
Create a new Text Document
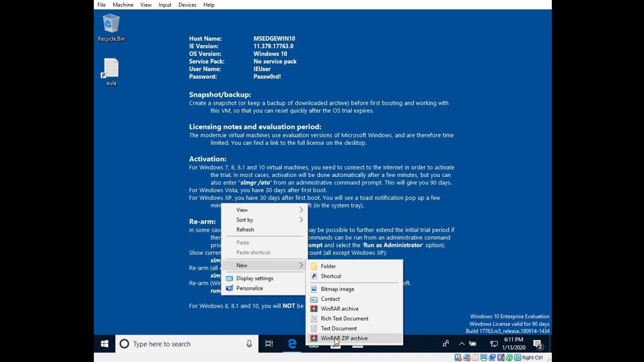[355, 328]
